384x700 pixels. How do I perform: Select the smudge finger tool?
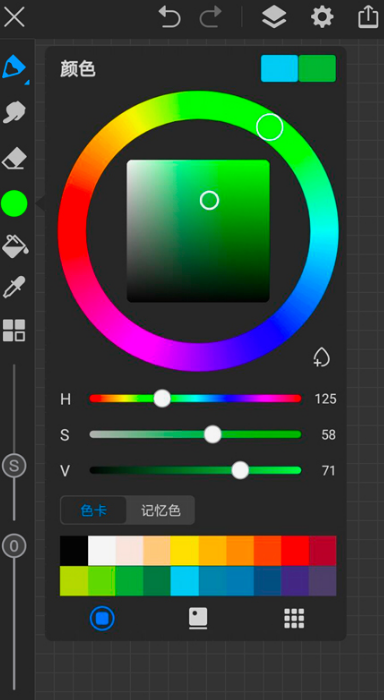click(x=14, y=112)
